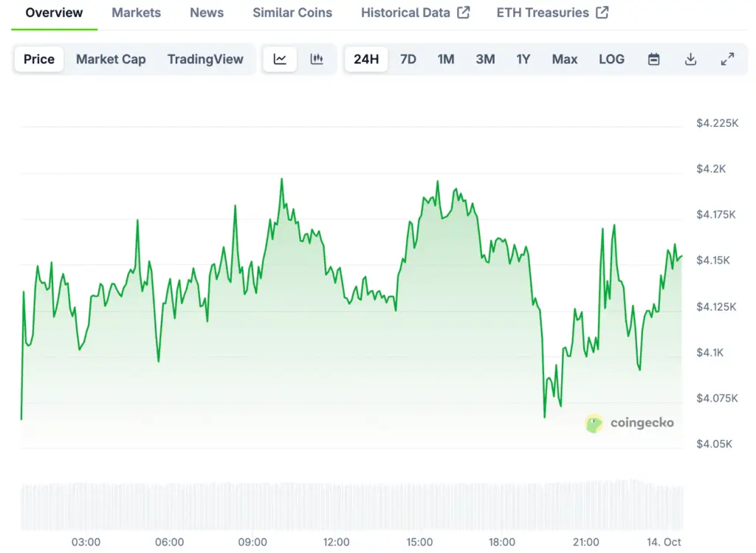
Task: Open ETH Treasuries external link
Action: tap(552, 13)
